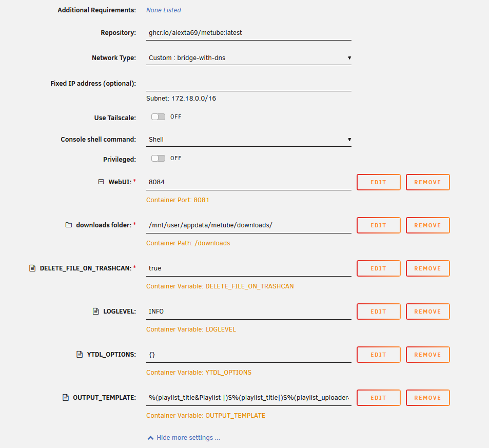Click the YTDL_OPTIONS variable document icon
The height and width of the screenshot is (448, 489).
click(80, 354)
